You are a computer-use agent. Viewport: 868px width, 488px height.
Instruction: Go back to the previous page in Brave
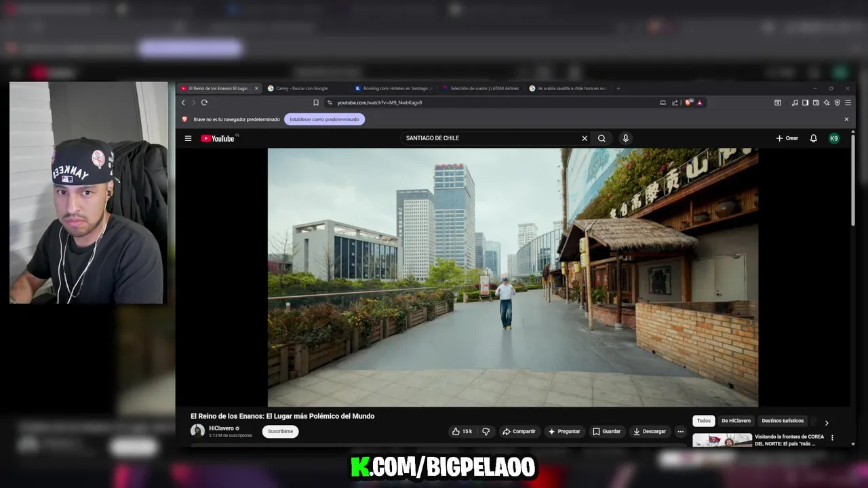tap(183, 102)
